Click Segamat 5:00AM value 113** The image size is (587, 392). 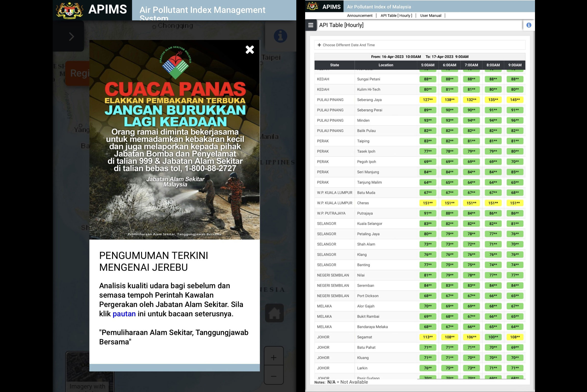coord(428,337)
